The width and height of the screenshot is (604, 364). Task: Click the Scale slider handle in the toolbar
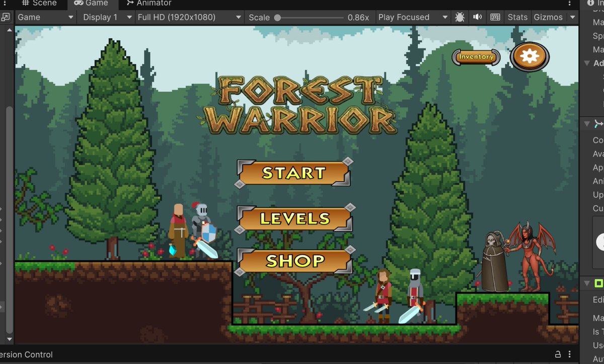pyautogui.click(x=277, y=17)
